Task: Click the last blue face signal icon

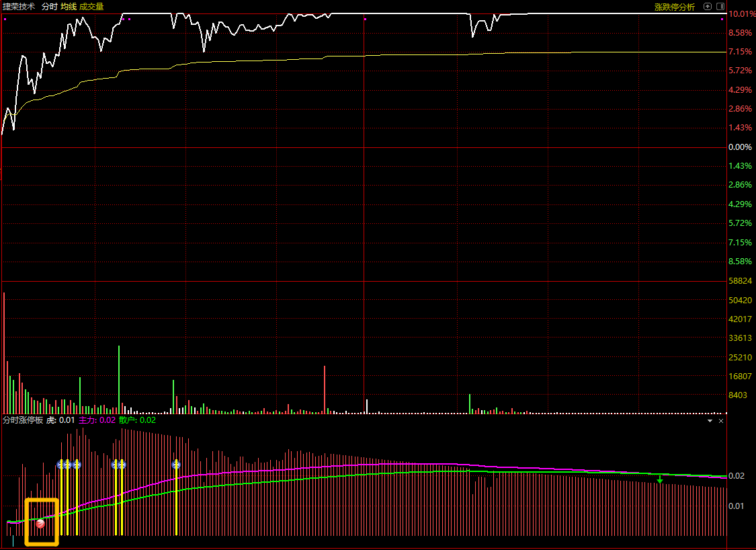Action: 176,465
